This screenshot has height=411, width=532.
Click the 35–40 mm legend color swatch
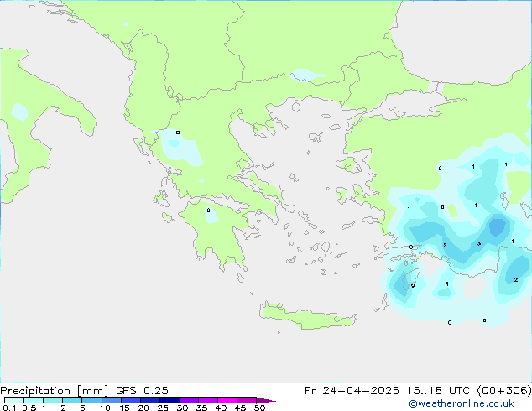207,400
